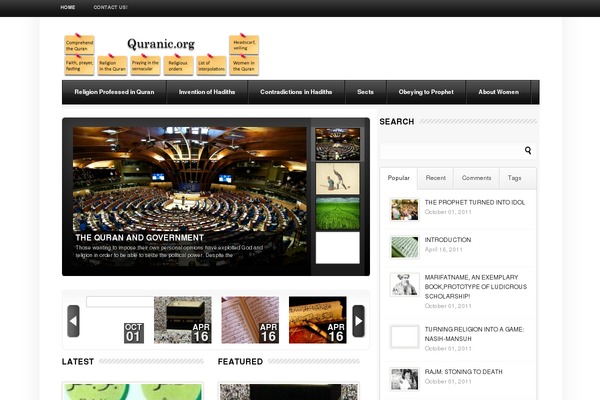Viewport: 600px width, 400px height.
Task: Switch to the Comments tab
Action: [476, 178]
